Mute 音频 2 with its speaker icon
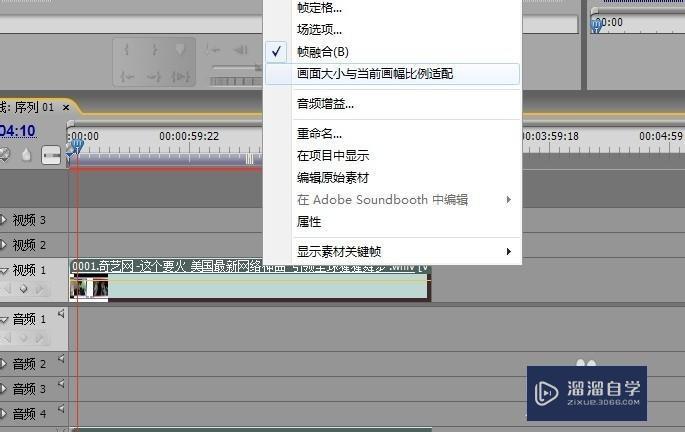685x432 pixels. [x=61, y=359]
